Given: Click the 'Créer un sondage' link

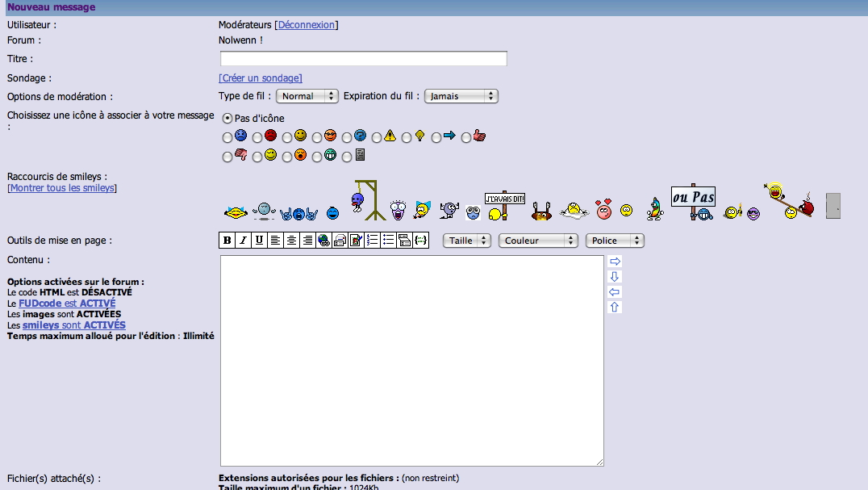Looking at the screenshot, I should (x=260, y=78).
